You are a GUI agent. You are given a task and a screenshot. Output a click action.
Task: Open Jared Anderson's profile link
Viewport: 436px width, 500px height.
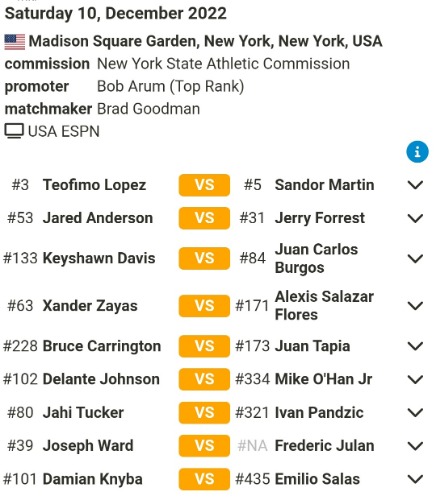pos(98,218)
